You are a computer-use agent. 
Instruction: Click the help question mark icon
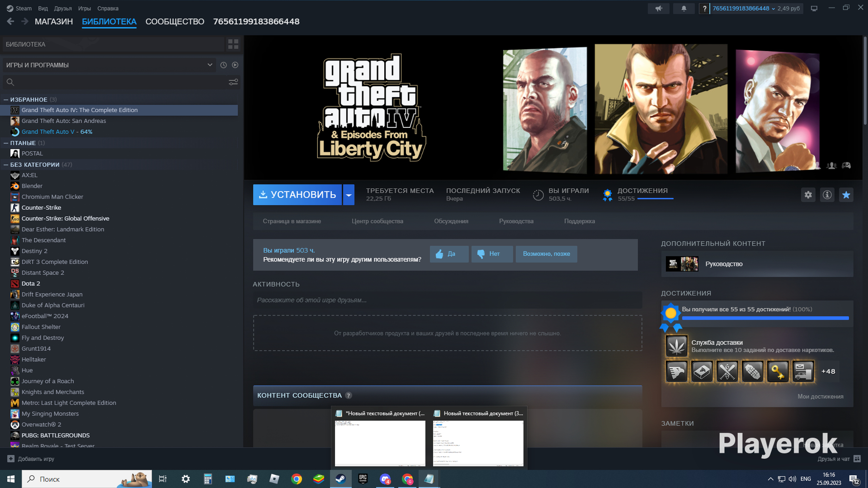point(704,8)
